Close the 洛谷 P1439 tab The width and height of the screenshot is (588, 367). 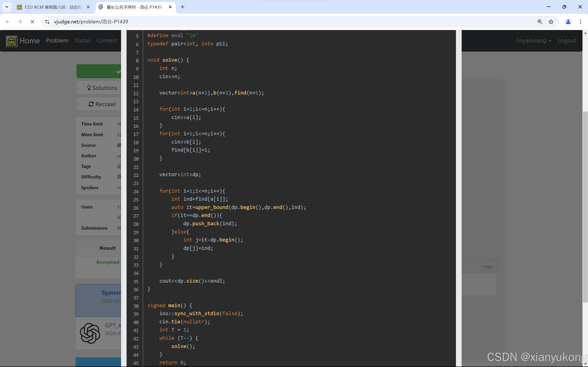(x=170, y=7)
